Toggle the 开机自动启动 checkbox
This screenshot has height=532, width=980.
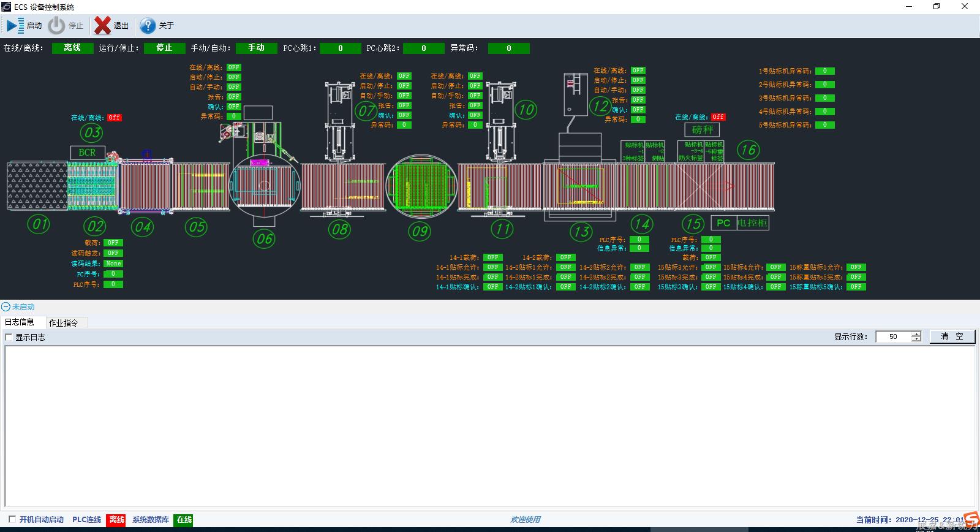click(x=12, y=519)
